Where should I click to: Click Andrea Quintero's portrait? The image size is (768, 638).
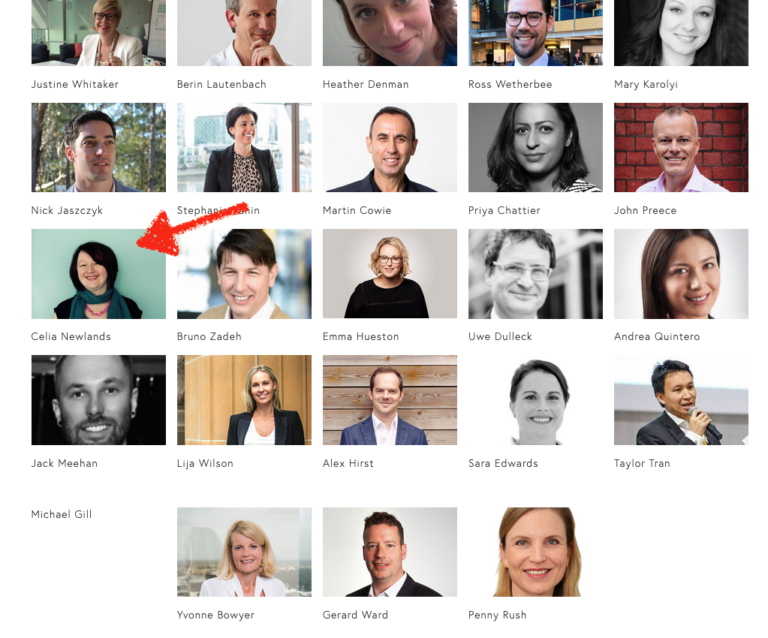[681, 274]
